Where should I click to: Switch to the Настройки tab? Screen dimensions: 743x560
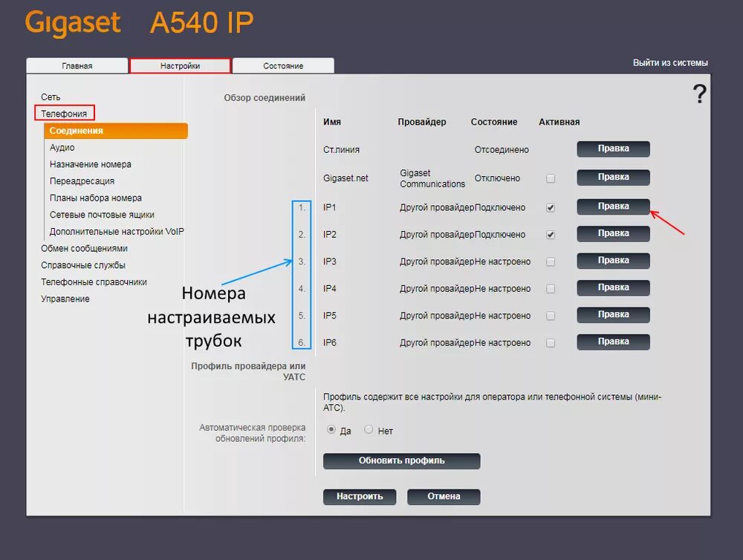pos(180,66)
